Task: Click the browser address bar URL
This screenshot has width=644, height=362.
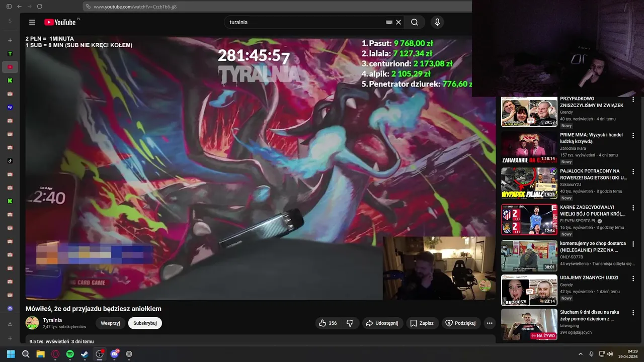Action: (135, 7)
